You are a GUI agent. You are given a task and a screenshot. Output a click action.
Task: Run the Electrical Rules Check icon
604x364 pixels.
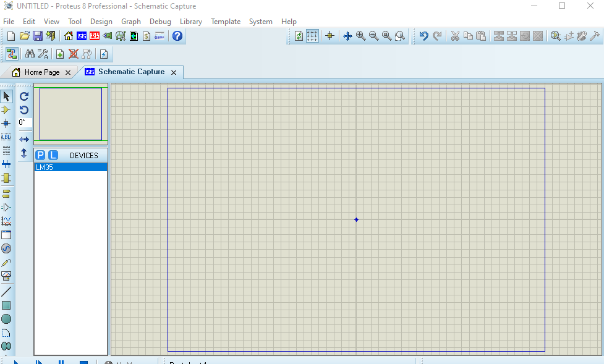pyautogui.click(x=104, y=54)
